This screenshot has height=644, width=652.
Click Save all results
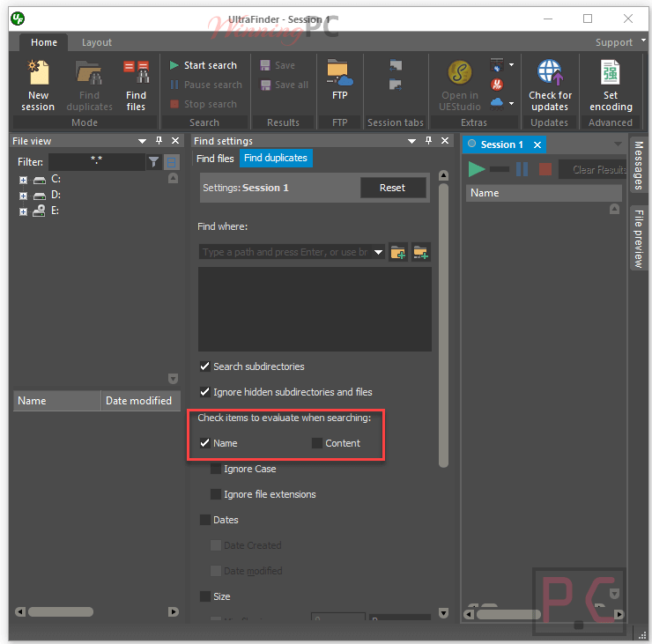285,85
